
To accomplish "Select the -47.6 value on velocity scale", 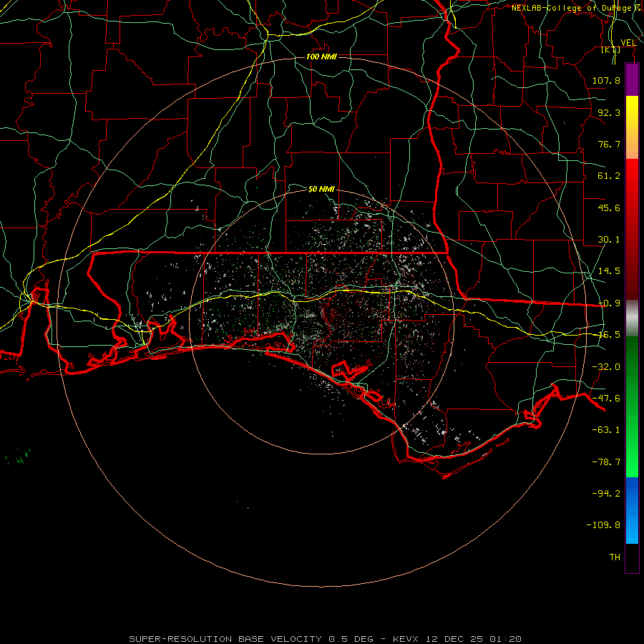I will [x=606, y=399].
